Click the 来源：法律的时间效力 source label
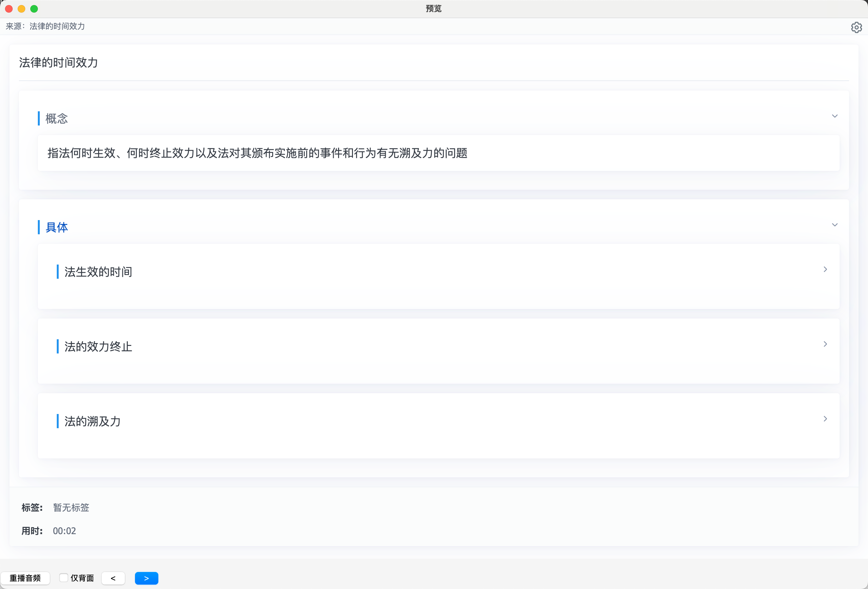 click(x=45, y=26)
